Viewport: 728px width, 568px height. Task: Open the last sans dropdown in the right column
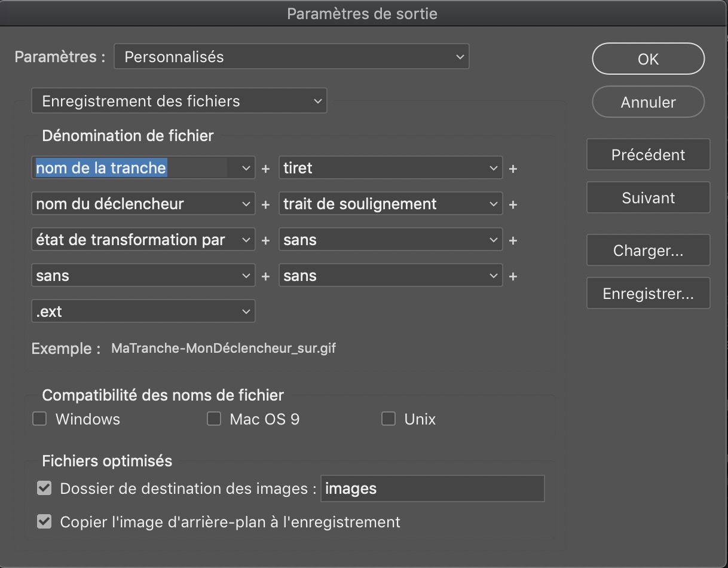pyautogui.click(x=390, y=275)
